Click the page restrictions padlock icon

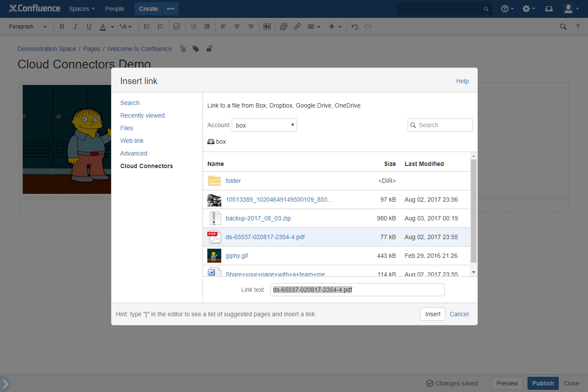209,48
